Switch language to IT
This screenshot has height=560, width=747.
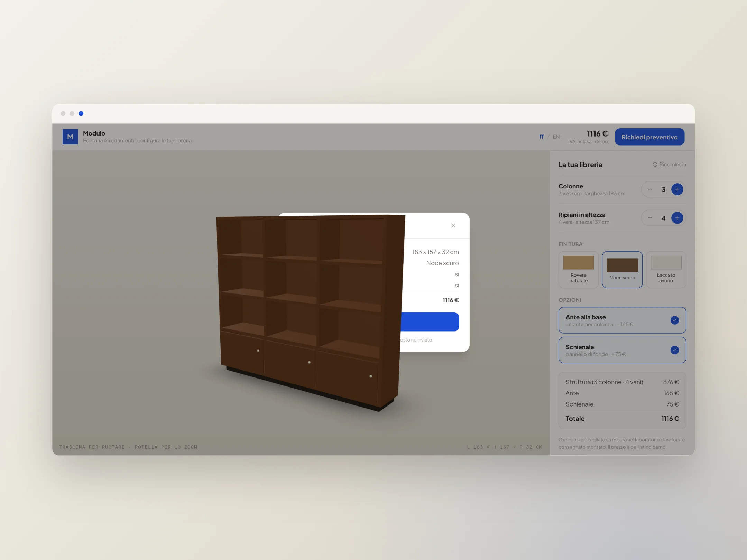[x=542, y=137]
